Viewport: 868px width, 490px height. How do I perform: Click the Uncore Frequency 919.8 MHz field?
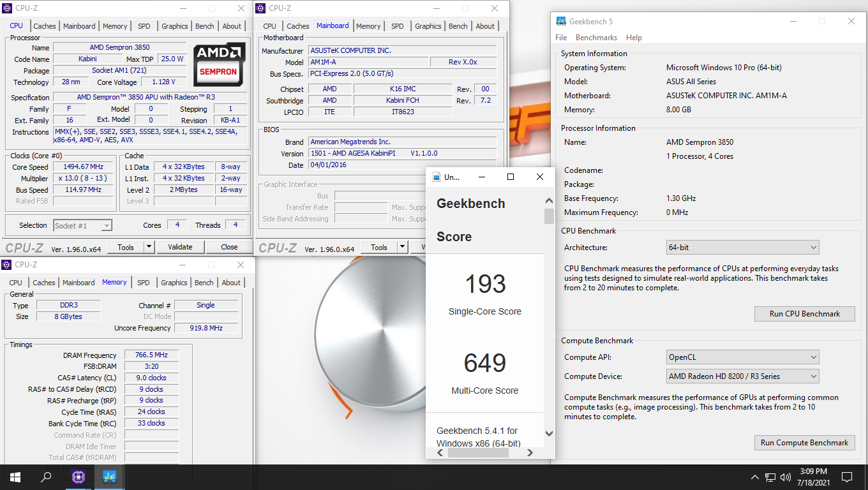(206, 328)
